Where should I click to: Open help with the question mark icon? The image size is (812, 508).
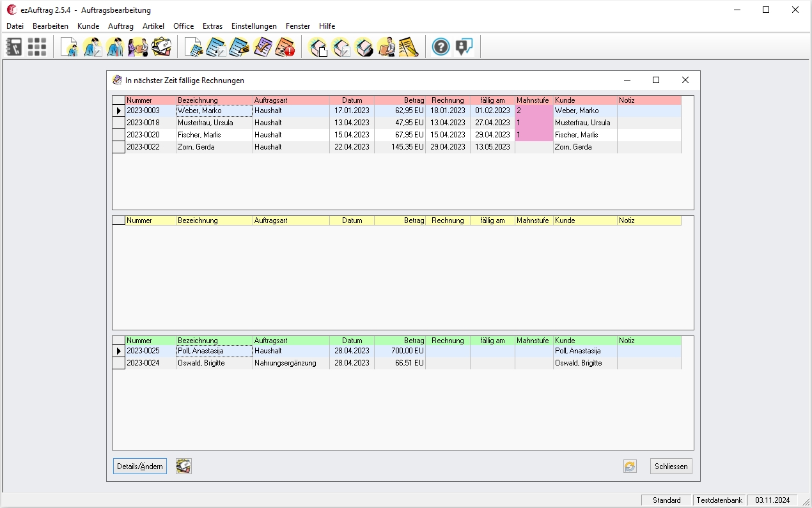click(441, 47)
